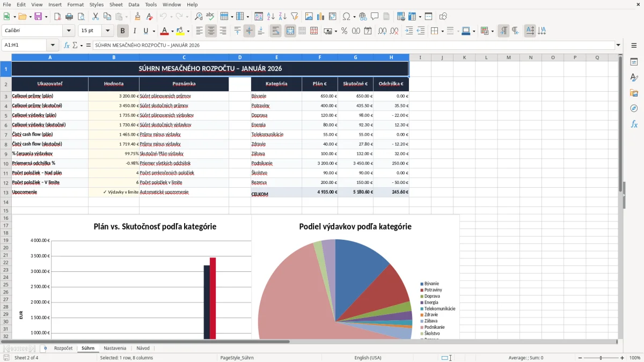Click PageStyle_Súhrn in status bar
644x362 pixels.
237,358
